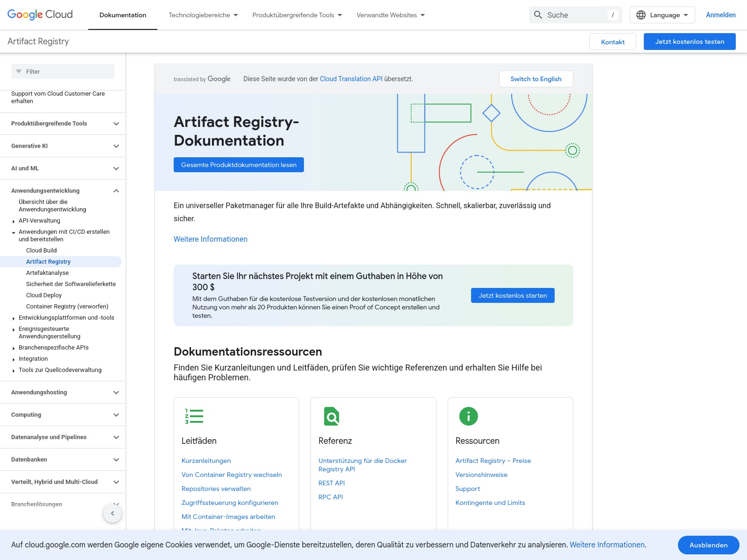Screen dimensions: 747x560
Task: Open Produktübergreifende Tools top menu
Action: click(297, 15)
